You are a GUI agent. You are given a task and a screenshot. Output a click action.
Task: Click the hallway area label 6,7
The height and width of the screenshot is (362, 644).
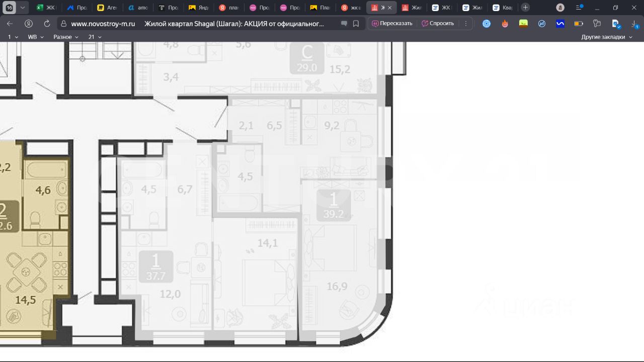pos(185,190)
